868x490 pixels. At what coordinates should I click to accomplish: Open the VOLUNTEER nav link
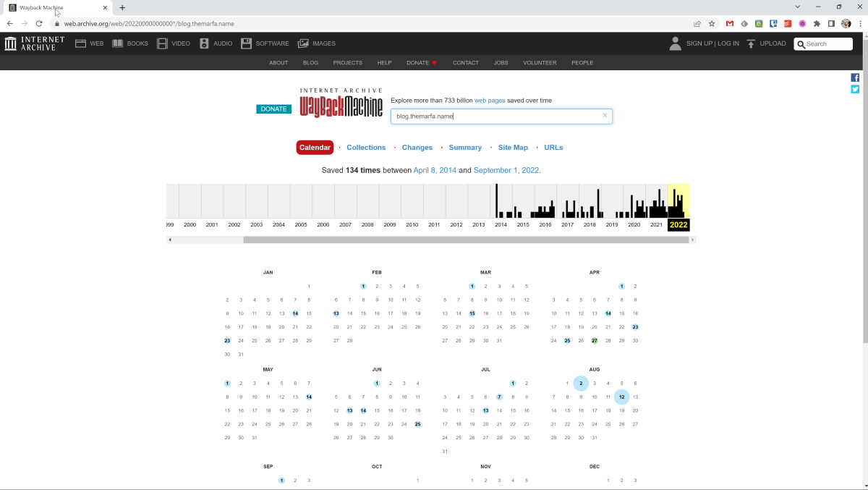coord(540,63)
